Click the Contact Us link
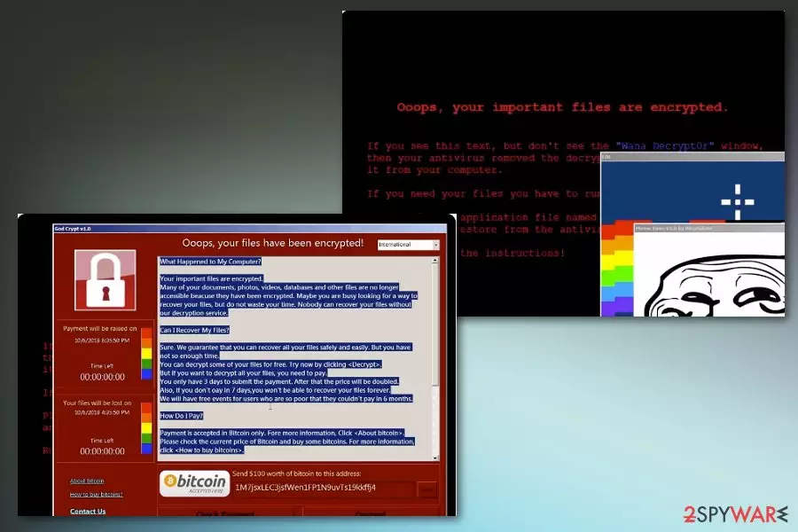This screenshot has width=798, height=532. point(88,511)
